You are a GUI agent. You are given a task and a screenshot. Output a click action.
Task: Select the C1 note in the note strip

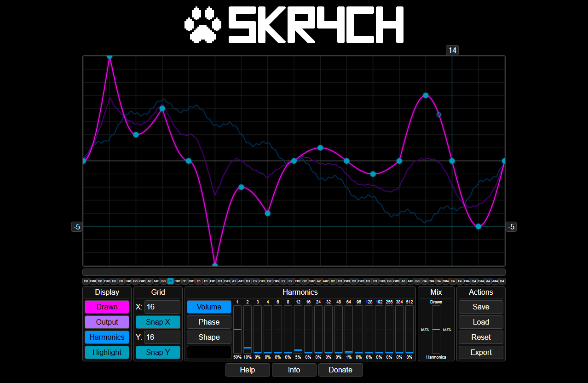click(170, 280)
